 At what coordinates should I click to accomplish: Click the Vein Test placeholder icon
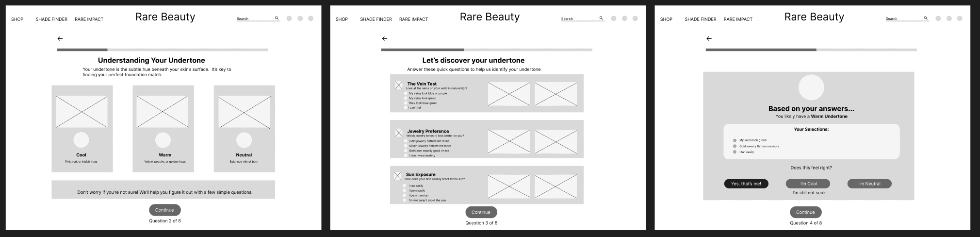tap(399, 85)
